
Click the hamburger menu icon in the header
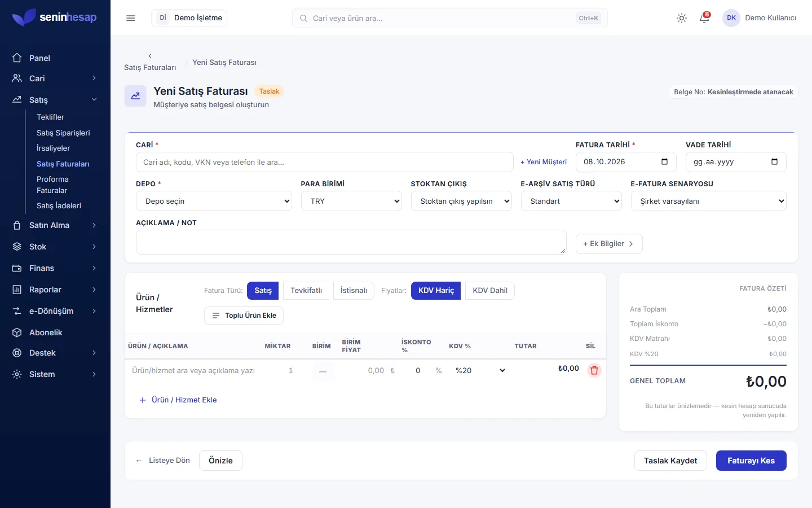[131, 18]
